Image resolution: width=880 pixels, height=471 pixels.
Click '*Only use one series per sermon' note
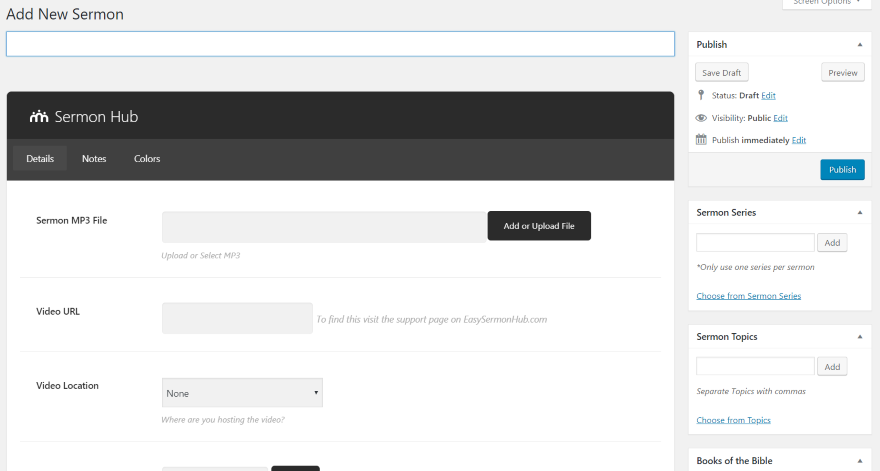click(x=755, y=267)
